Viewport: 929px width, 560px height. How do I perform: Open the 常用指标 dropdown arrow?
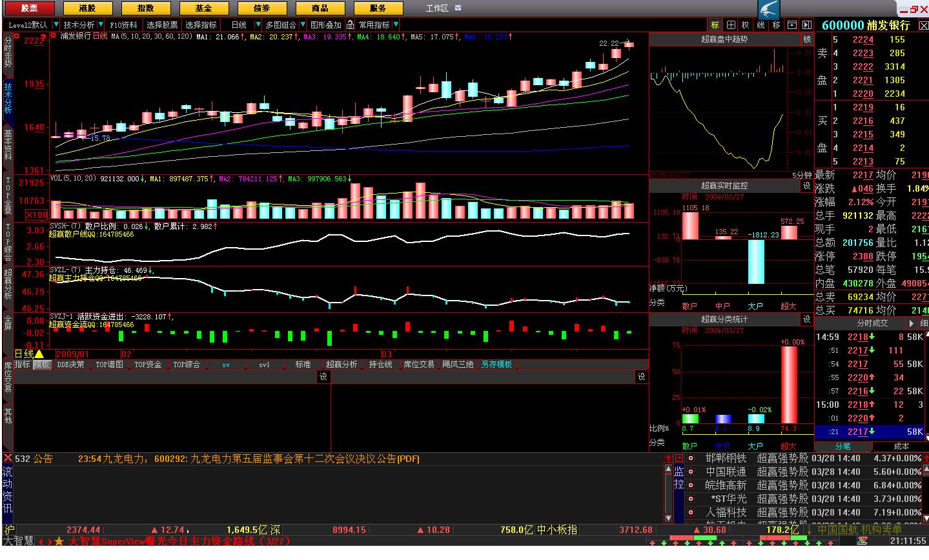(x=396, y=25)
